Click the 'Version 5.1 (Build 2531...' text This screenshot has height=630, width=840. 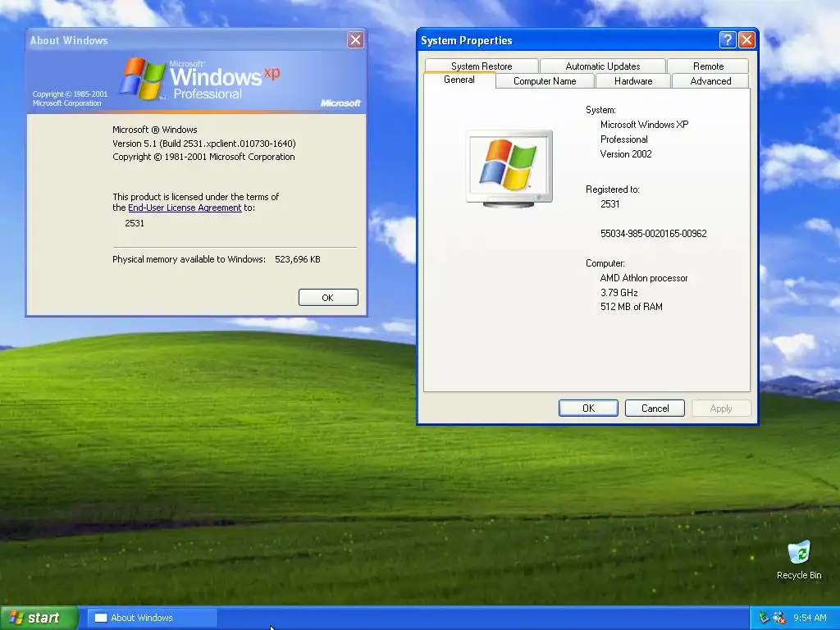[204, 144]
